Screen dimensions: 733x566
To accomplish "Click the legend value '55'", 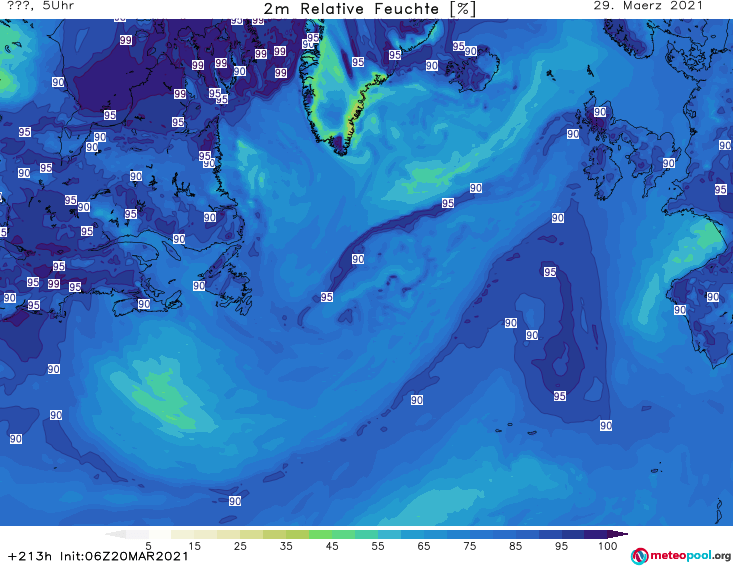I will click(377, 546).
